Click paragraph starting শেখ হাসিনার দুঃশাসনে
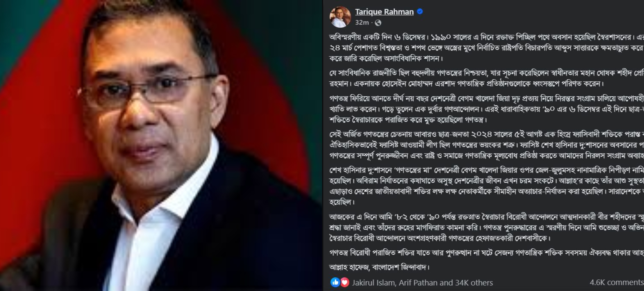 (x=487, y=186)
